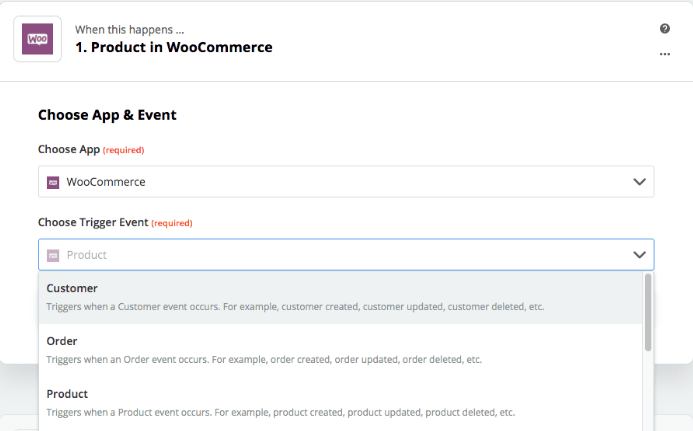Select the Customer trigger event option
The width and height of the screenshot is (693, 431).
click(73, 288)
